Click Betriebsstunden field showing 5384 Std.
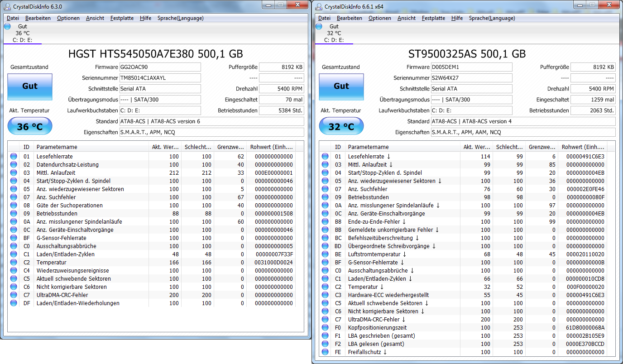This screenshot has height=364, width=623. [x=282, y=110]
